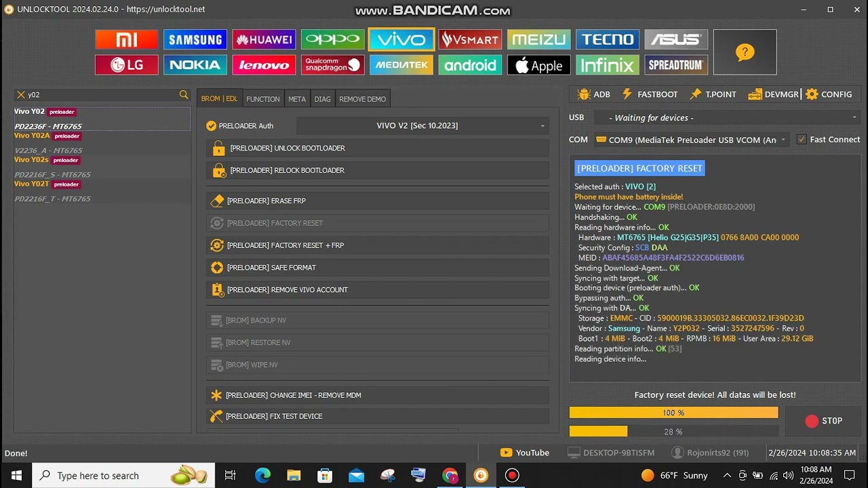Expand the COM port dropdown

pos(690,140)
